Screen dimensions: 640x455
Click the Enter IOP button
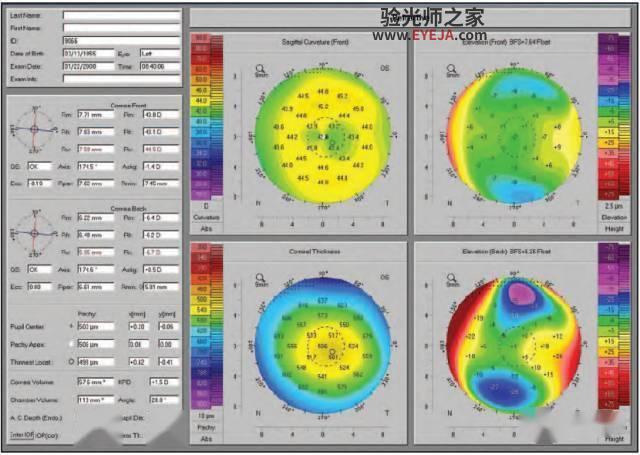point(22,435)
